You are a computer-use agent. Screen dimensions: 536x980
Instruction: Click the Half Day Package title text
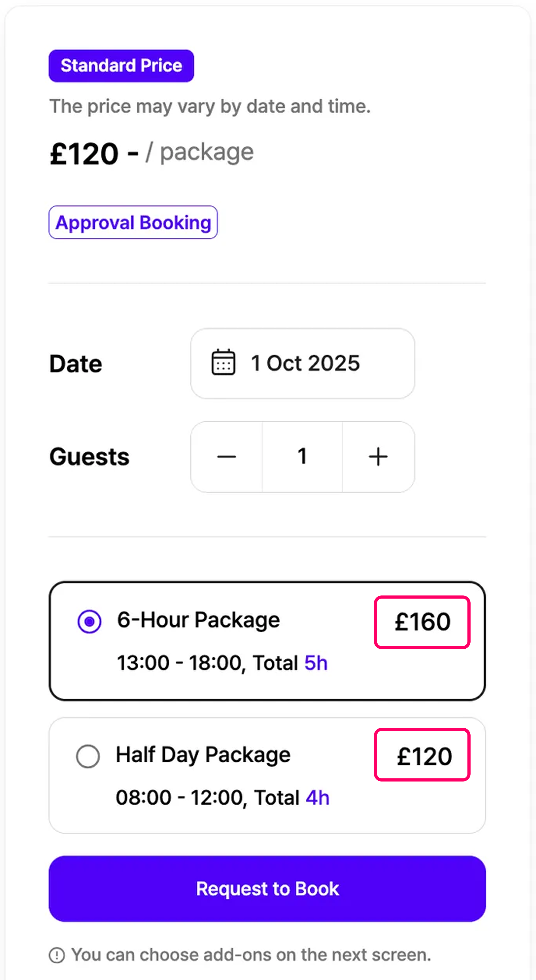point(203,755)
